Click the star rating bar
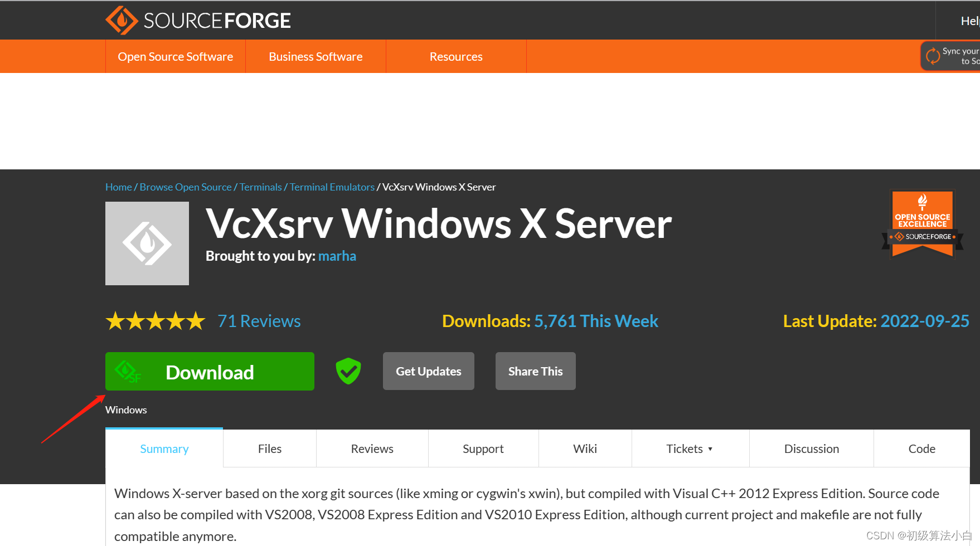Screen dimensions: 980x546 pos(156,320)
